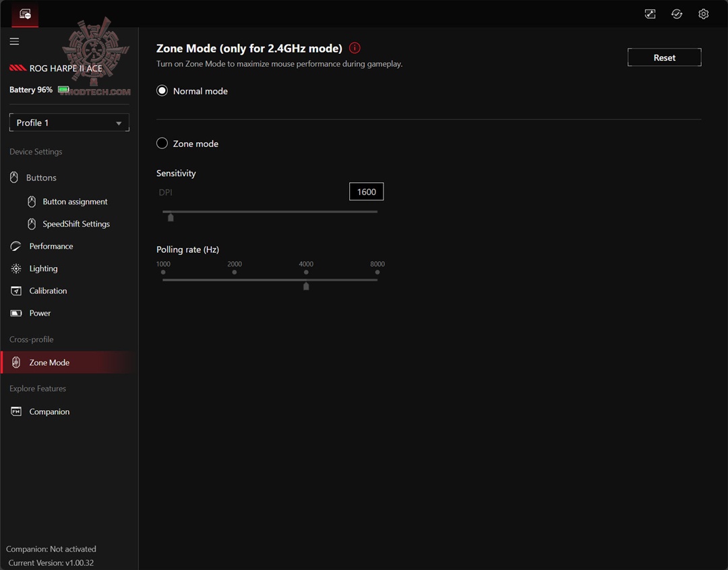Click the polling rate slider handle
This screenshot has height=570, width=728.
pos(306,286)
